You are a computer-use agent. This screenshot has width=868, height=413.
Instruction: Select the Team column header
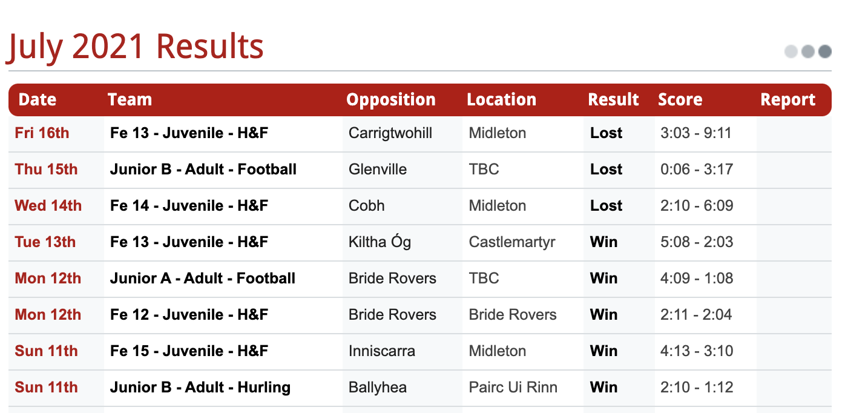point(130,100)
